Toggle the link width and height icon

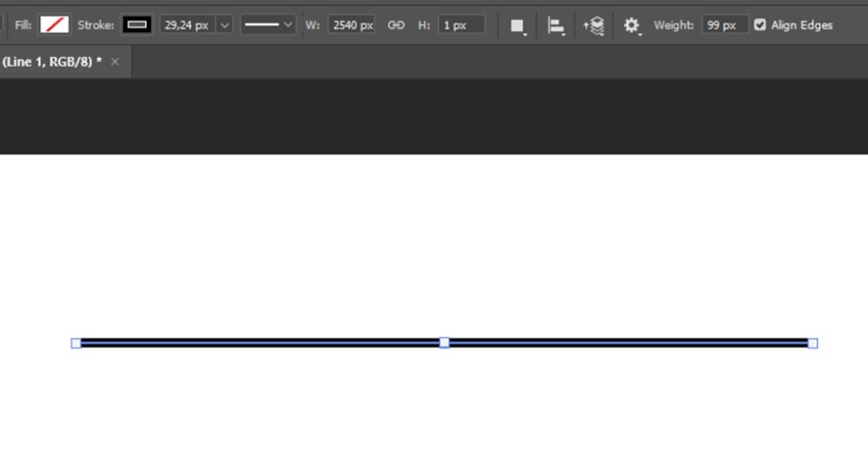[395, 24]
